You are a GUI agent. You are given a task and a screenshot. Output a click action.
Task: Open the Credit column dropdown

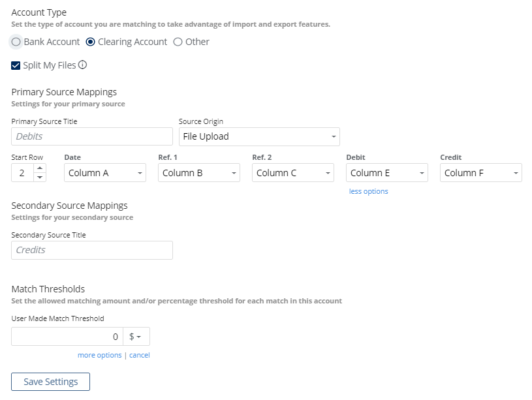pos(481,173)
